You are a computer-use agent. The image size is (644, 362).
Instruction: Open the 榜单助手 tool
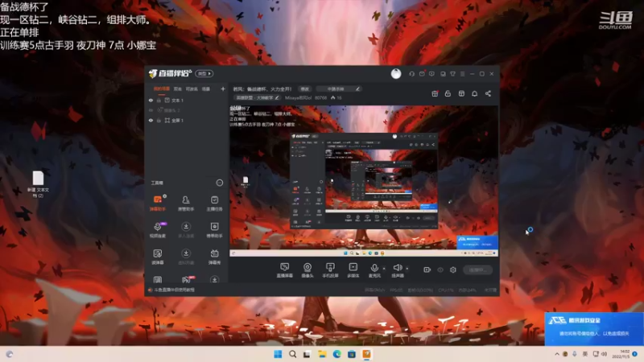214,230
